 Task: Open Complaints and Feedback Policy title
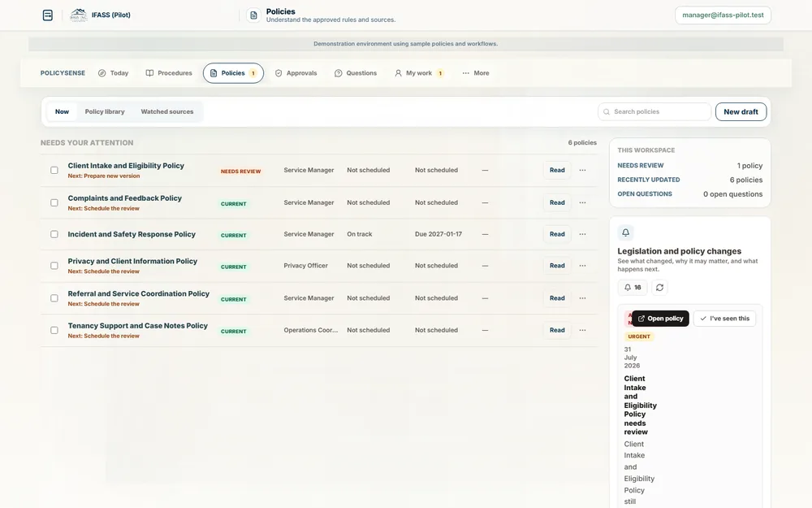point(125,198)
